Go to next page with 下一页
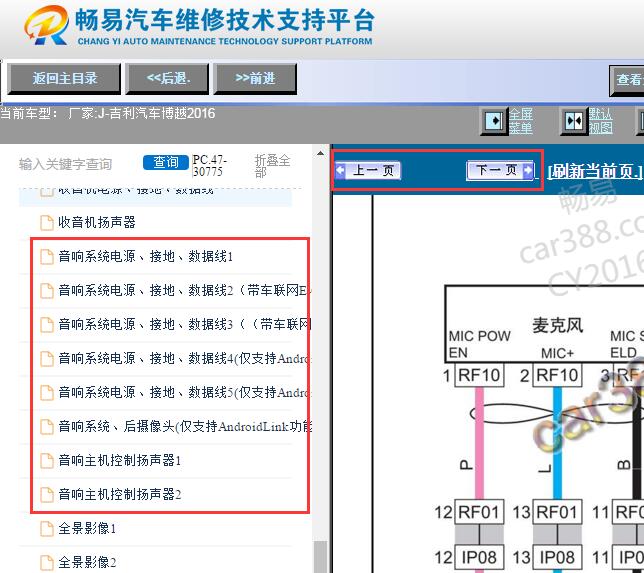644x573 pixels. click(500, 170)
